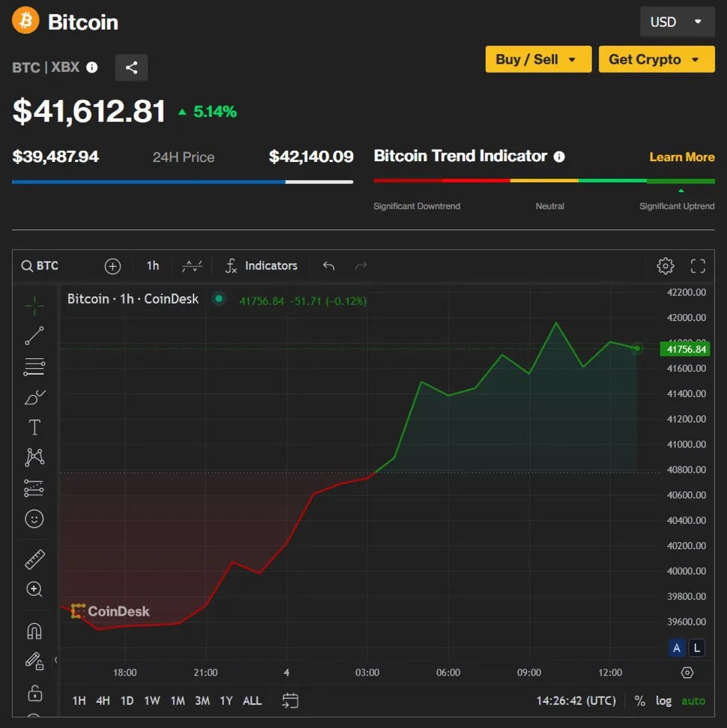Click the $39,487.94 24H low value
The image size is (727, 728).
coord(55,157)
